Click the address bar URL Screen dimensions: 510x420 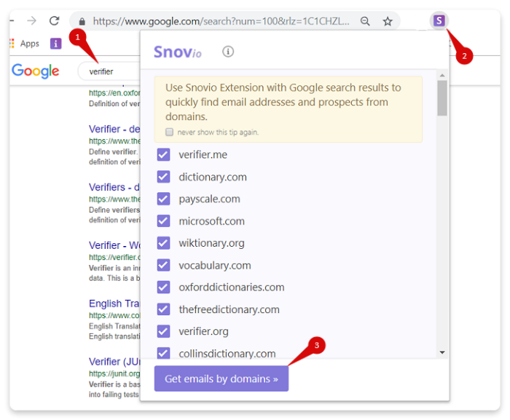point(221,21)
